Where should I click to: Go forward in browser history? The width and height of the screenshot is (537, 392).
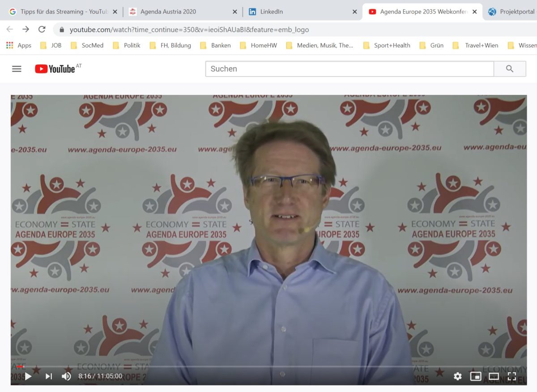[x=26, y=30]
